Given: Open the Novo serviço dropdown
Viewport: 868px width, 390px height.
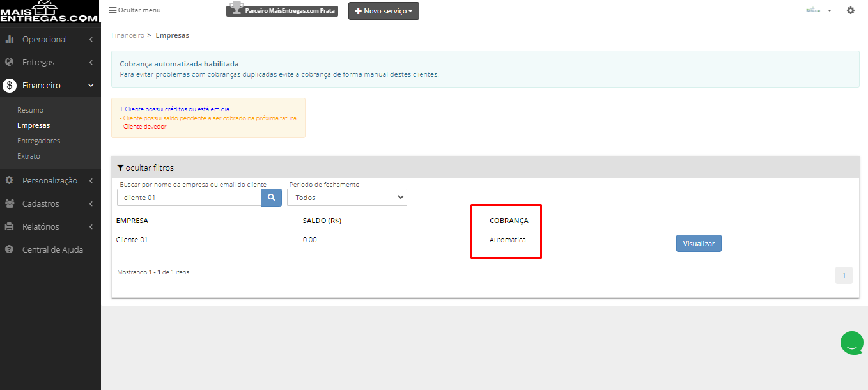Looking at the screenshot, I should point(384,11).
